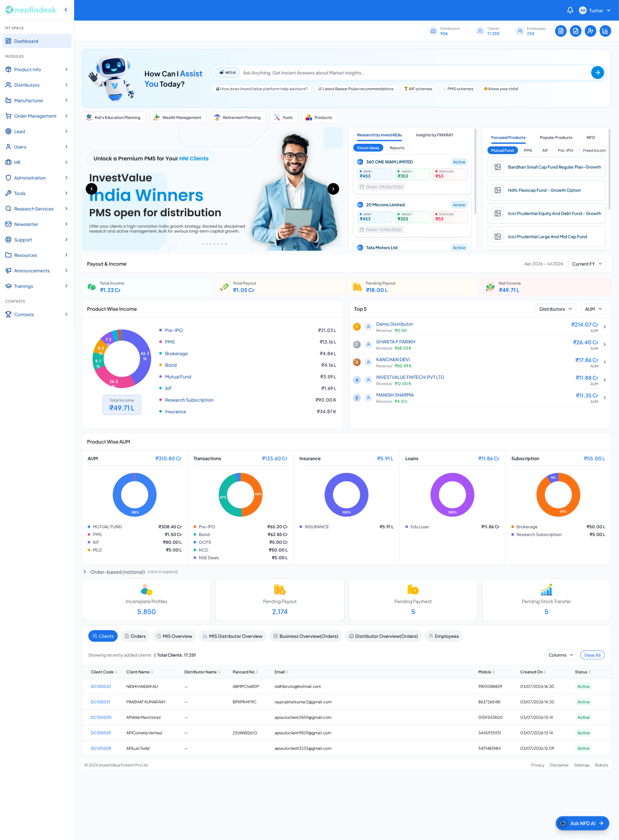This screenshot has width=619, height=840.
Task: Select the Mutual Fund product filter
Action: pyautogui.click(x=502, y=150)
